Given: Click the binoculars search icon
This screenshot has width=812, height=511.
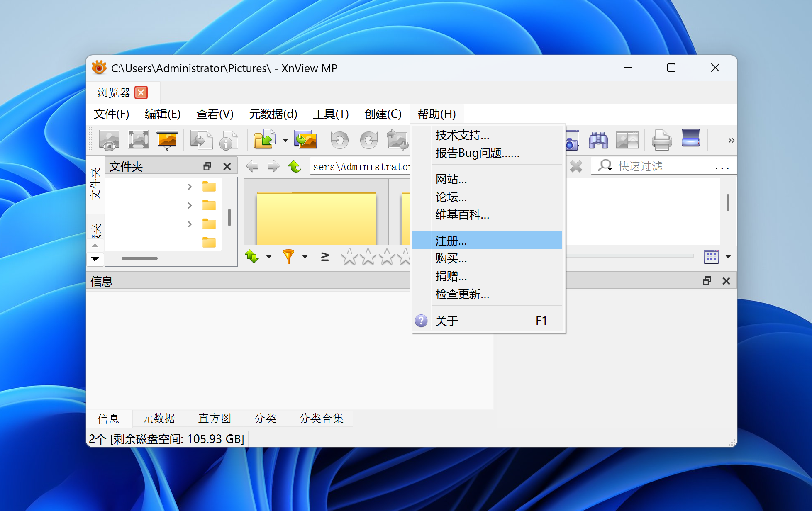Looking at the screenshot, I should pyautogui.click(x=598, y=140).
